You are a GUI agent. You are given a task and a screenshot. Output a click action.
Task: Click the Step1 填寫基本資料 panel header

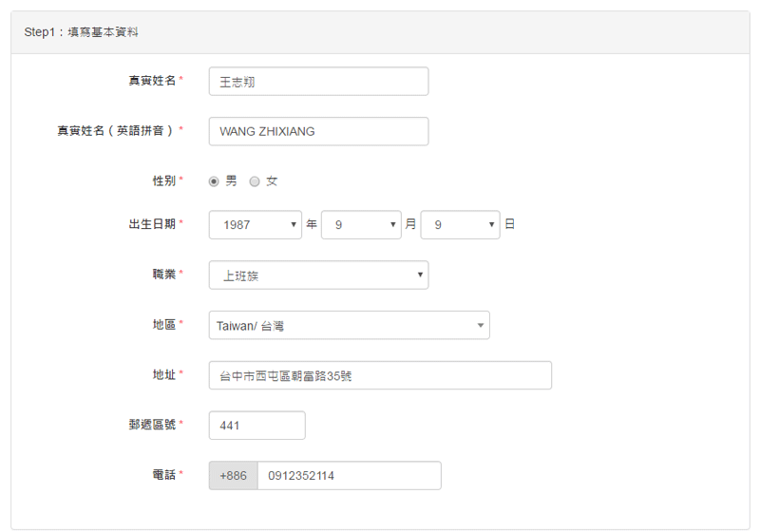[380, 32]
